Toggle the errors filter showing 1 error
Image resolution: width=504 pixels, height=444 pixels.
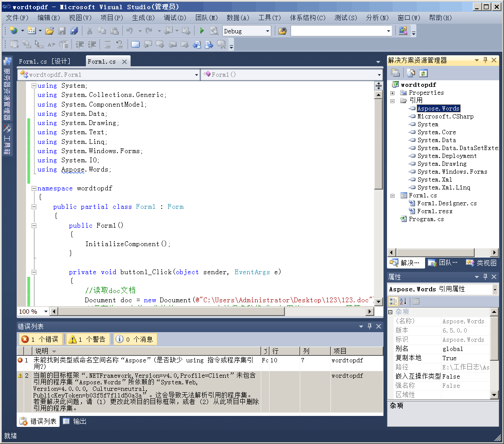coord(40,339)
